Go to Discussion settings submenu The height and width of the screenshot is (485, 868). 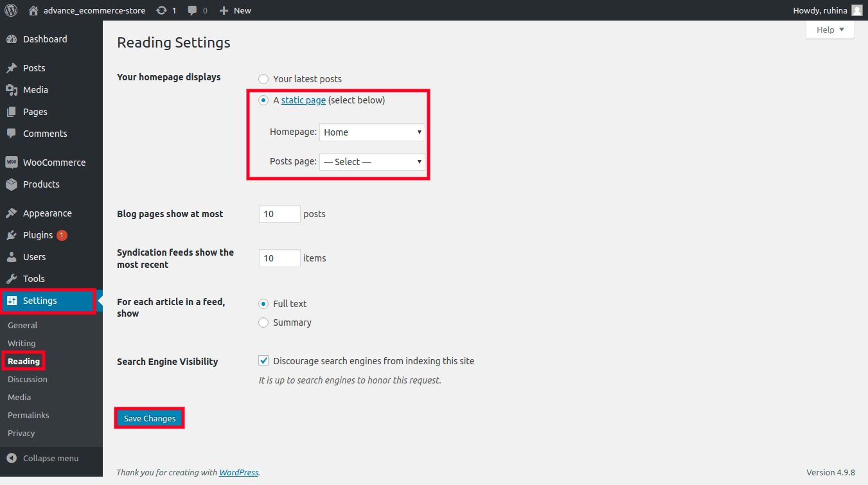point(28,379)
